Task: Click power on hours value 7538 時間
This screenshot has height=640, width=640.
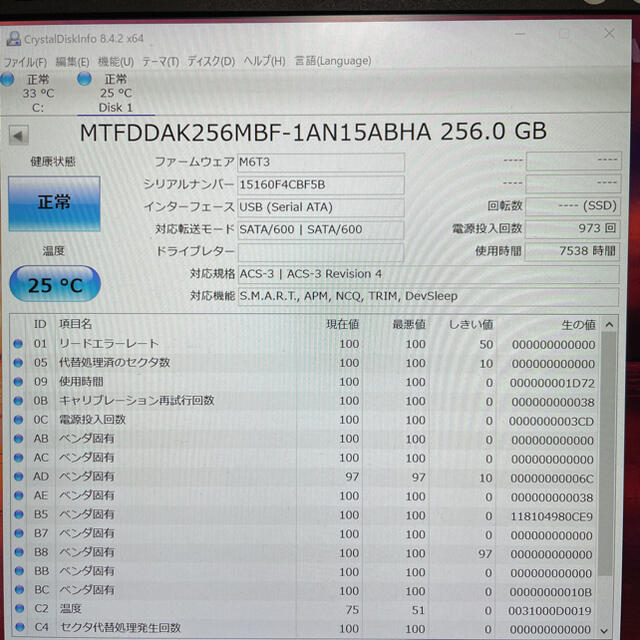Action: pos(572,251)
